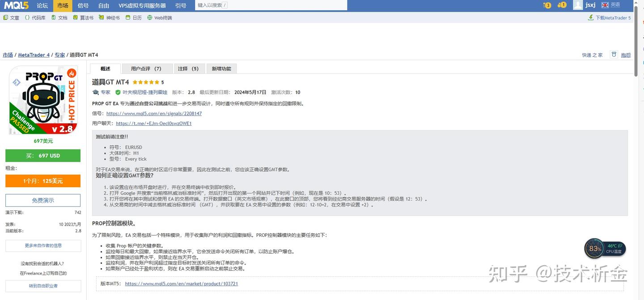Click the 专家 category link under title
The image size is (644, 300).
tap(106, 92)
